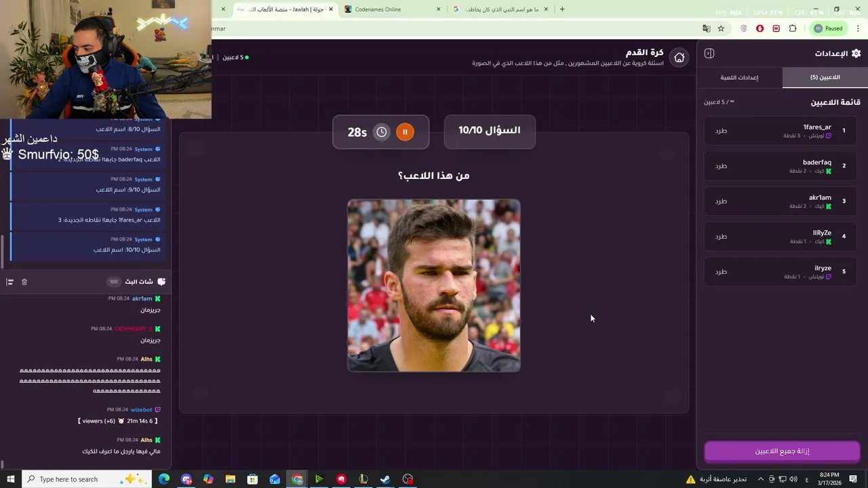
Task: Clear stream chat with trash icon
Action: (x=24, y=282)
